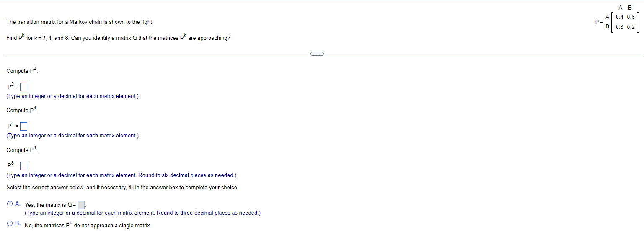Click the 0.8 entry in matrix P

coord(620,27)
